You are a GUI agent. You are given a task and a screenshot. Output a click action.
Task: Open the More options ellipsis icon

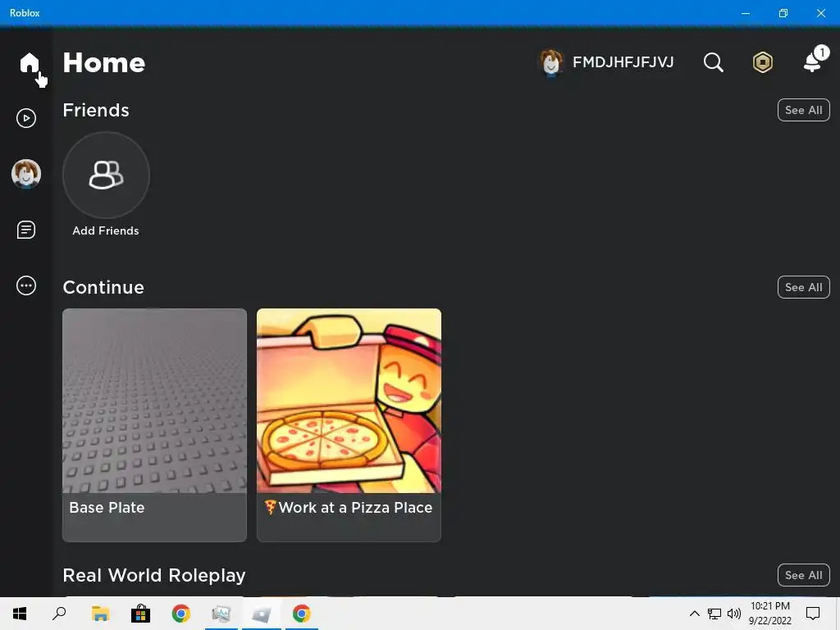(26, 285)
